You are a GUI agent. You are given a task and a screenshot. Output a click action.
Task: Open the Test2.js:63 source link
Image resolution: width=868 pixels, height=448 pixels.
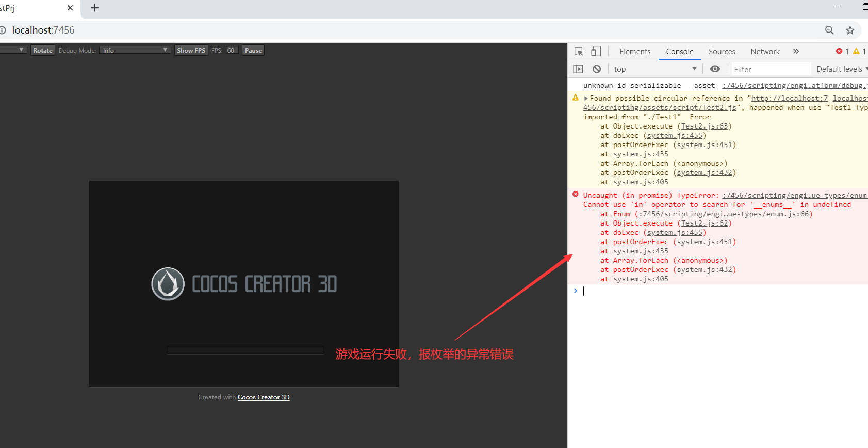coord(705,126)
